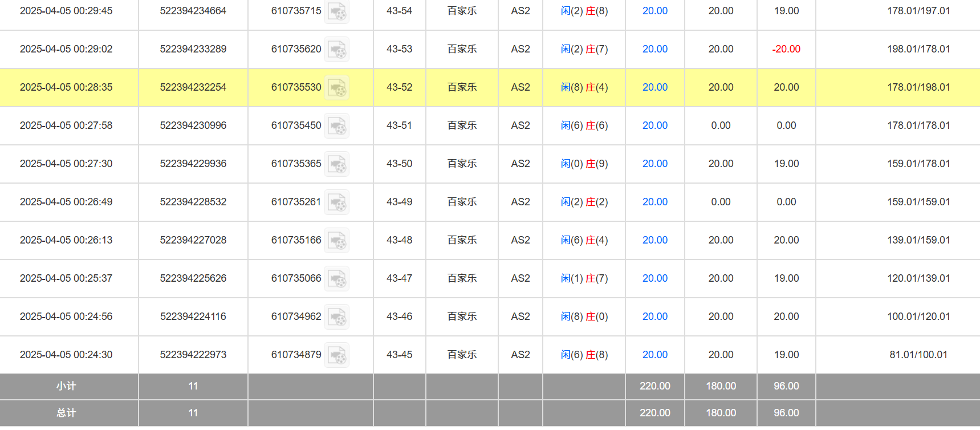Click blue 20.00 bet link in highlighted row
The image size is (980, 430).
pos(654,87)
